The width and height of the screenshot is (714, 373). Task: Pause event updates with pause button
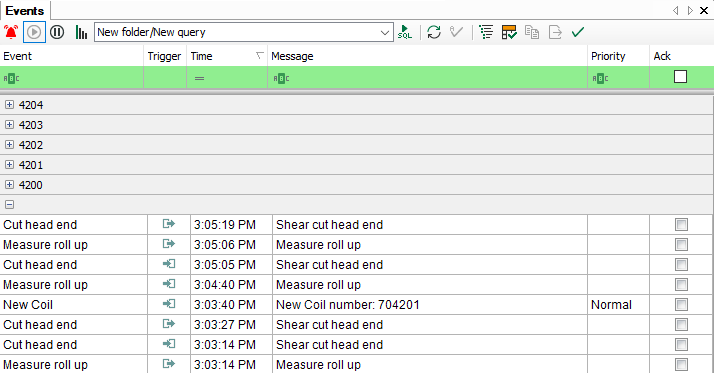57,32
